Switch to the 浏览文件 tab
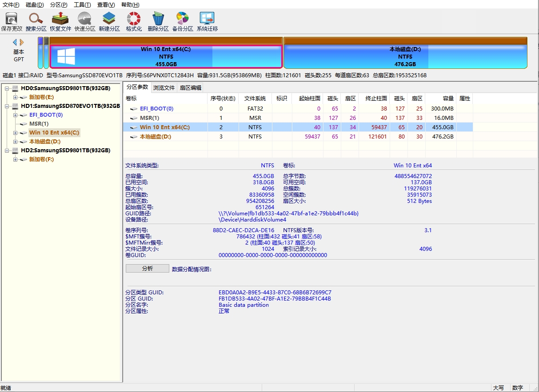This screenshot has width=539, height=392. pos(164,87)
